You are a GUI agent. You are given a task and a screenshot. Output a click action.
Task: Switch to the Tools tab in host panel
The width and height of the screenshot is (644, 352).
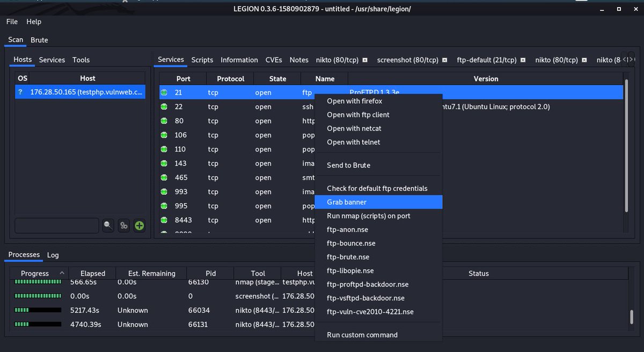pos(81,60)
